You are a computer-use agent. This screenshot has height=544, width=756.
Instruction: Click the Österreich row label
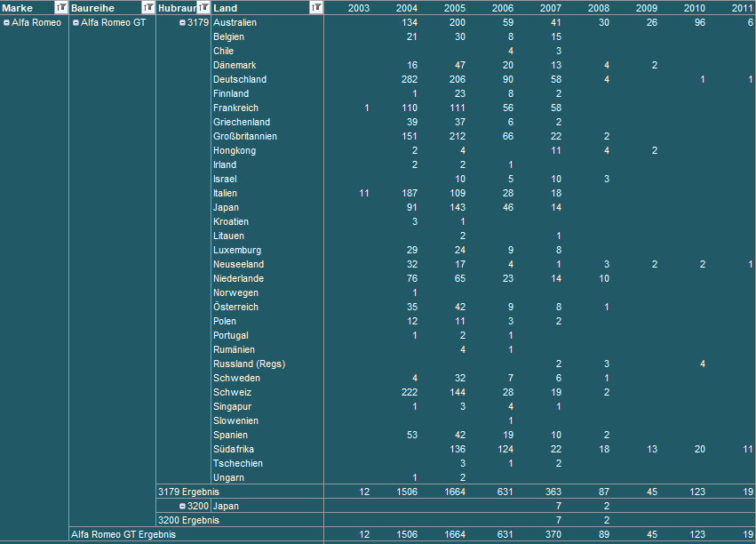235,307
